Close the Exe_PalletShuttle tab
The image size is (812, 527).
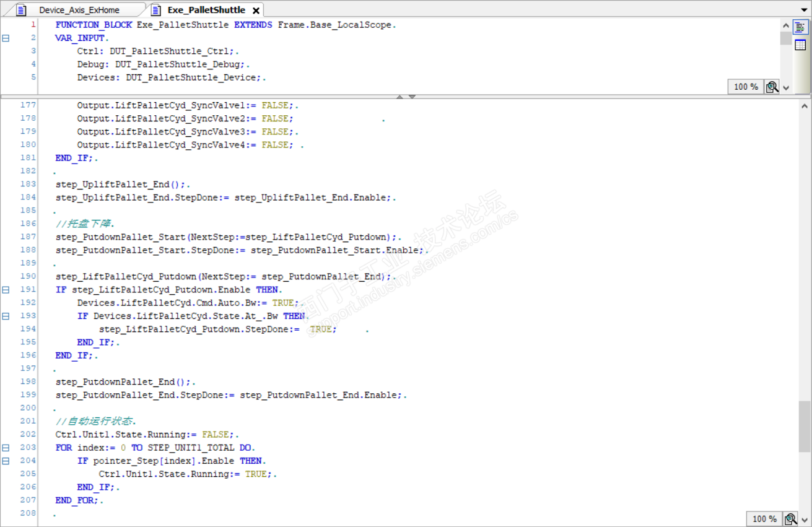(255, 11)
